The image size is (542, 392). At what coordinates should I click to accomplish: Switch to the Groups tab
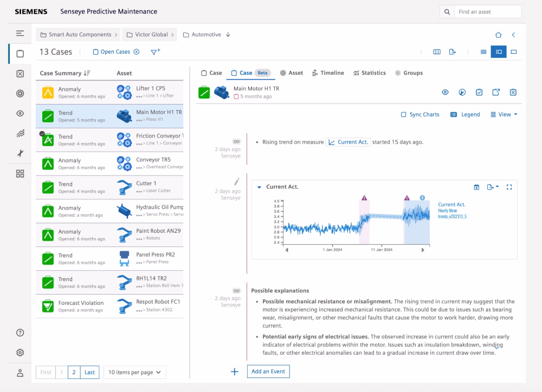coord(409,73)
